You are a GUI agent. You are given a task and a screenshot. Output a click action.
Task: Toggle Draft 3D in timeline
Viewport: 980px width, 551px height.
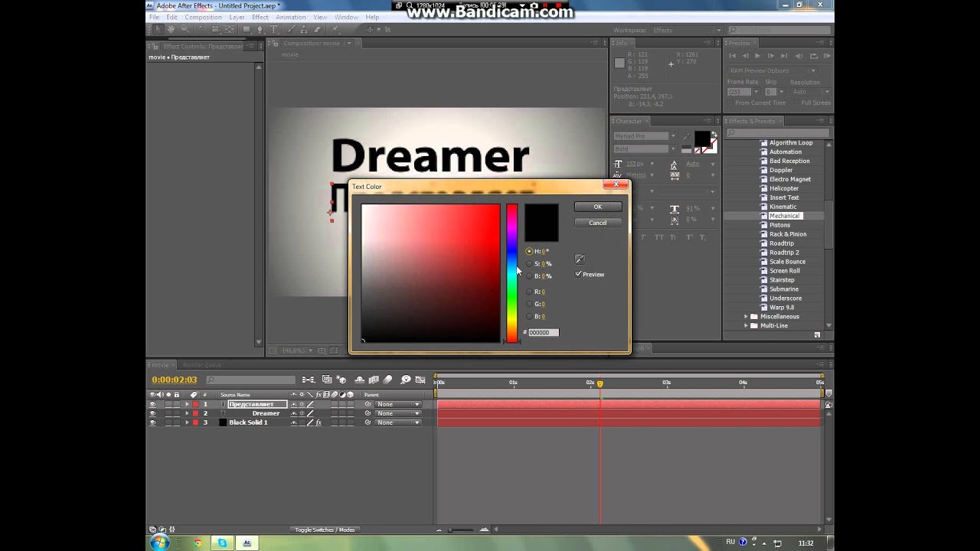point(341,380)
